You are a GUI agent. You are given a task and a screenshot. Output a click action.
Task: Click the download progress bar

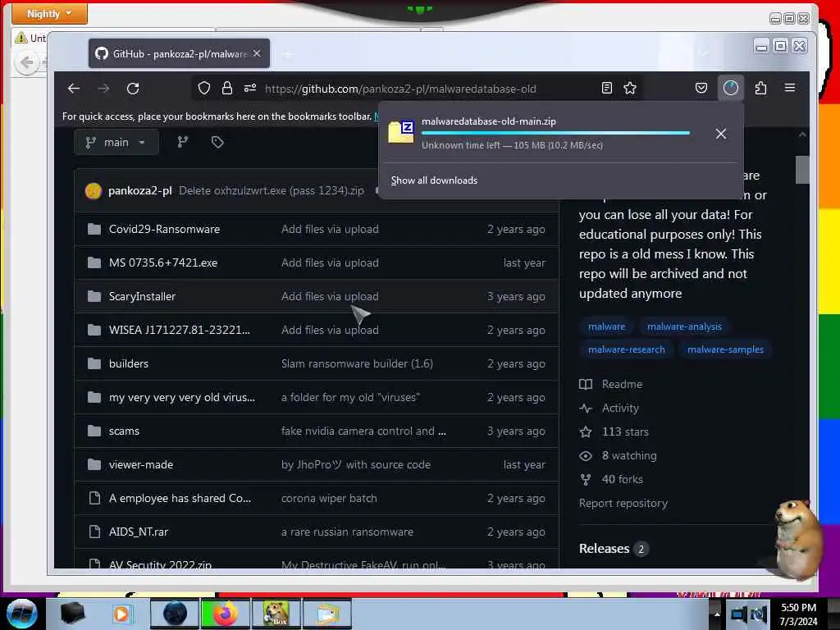(555, 133)
